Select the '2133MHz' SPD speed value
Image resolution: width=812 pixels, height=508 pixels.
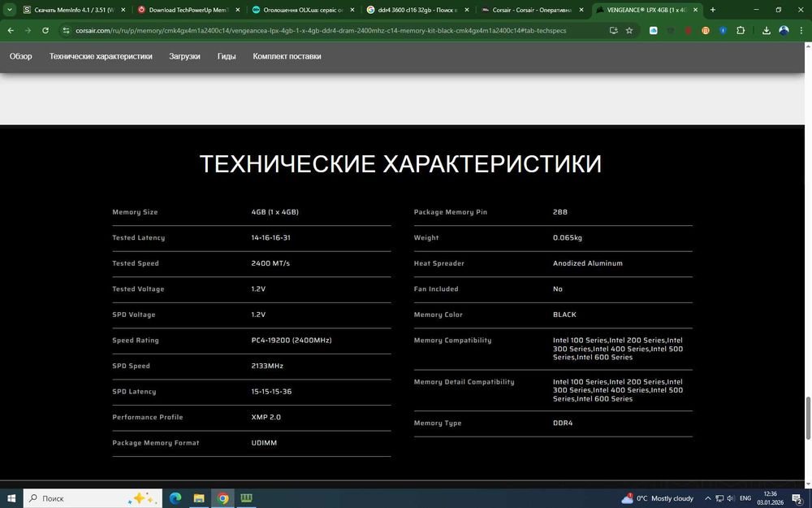267,366
